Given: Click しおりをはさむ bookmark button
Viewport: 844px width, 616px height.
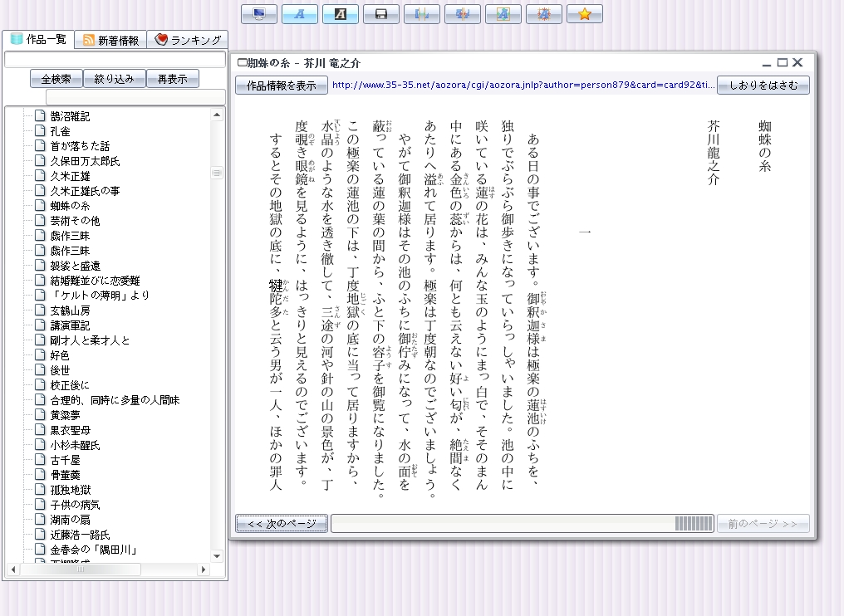Looking at the screenshot, I should [x=763, y=86].
